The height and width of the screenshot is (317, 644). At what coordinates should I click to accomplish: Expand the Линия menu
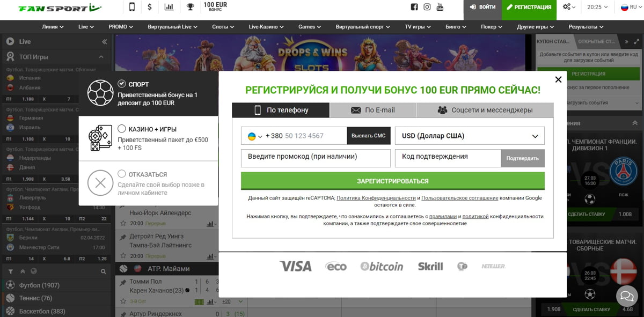pos(53,27)
